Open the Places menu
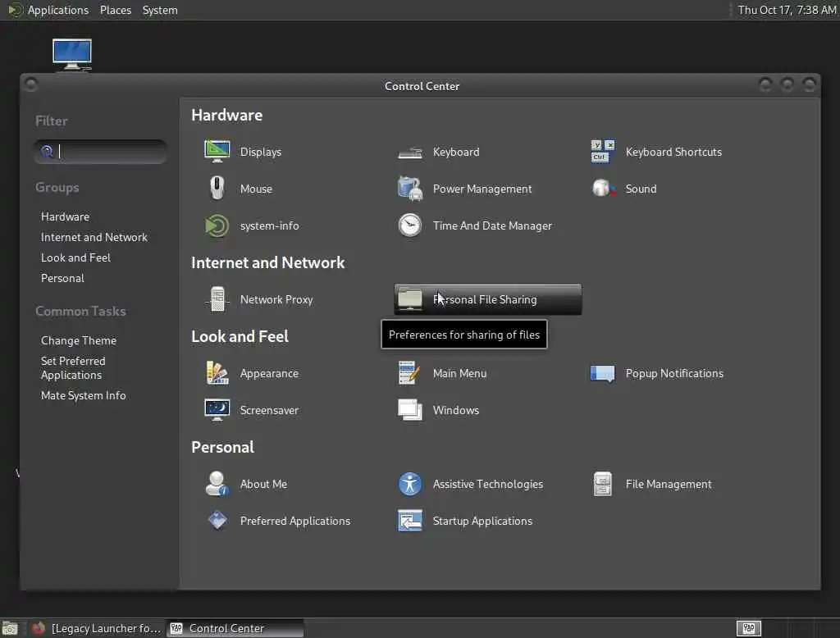Image resolution: width=840 pixels, height=638 pixels. [x=115, y=10]
